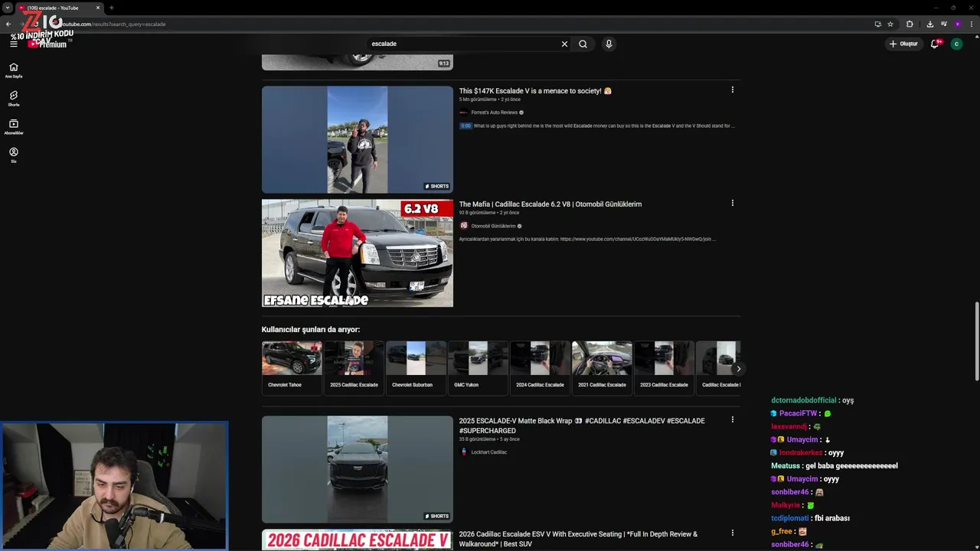The width and height of the screenshot is (980, 551).
Task: Play the Efsane Escalade 6.2 V8 thumbnail
Action: point(358,253)
